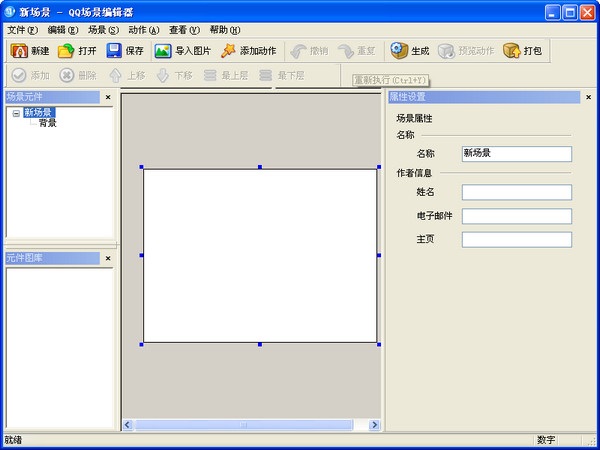Click 导入图片 import image icon
The image size is (600, 450).
click(163, 51)
